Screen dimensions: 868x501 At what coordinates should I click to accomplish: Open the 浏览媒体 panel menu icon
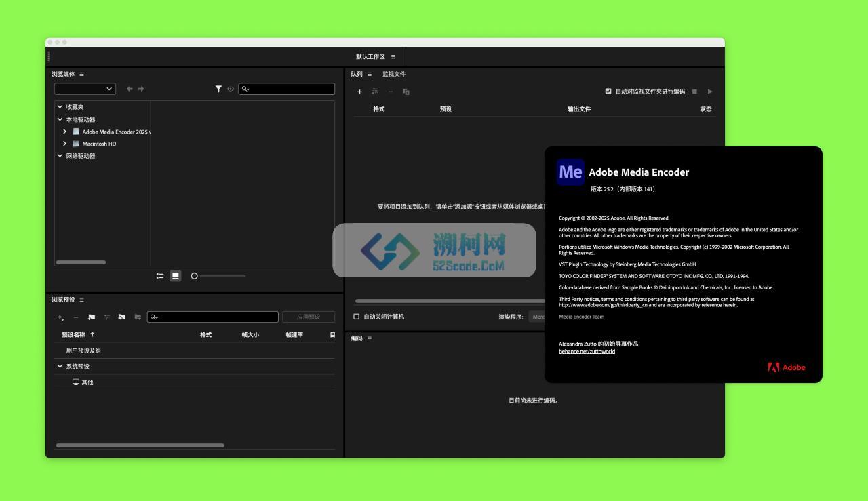pyautogui.click(x=81, y=74)
